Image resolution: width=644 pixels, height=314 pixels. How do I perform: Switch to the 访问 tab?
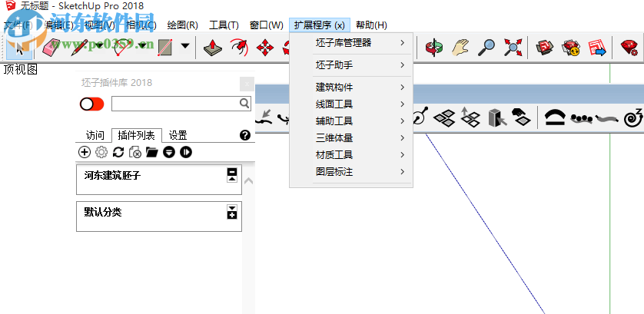[x=95, y=135]
